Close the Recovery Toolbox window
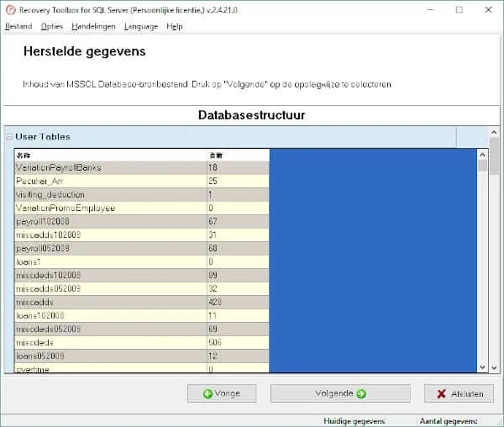The width and height of the screenshot is (504, 427). [x=488, y=10]
